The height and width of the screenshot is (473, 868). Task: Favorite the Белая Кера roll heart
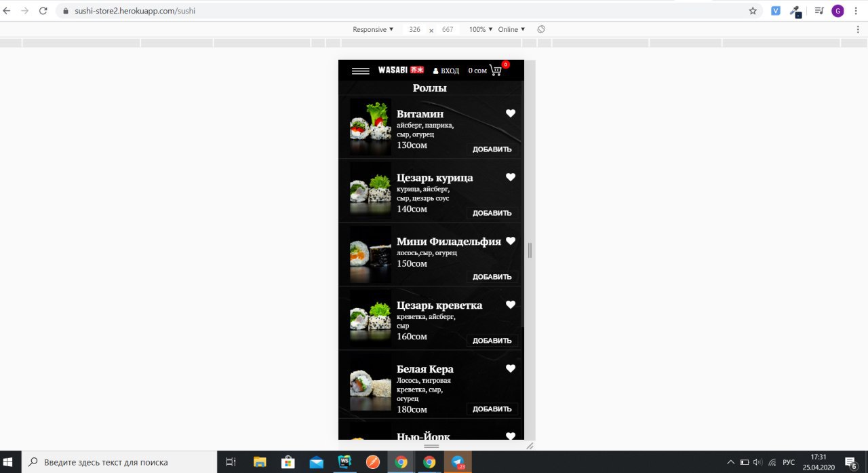[x=511, y=368]
